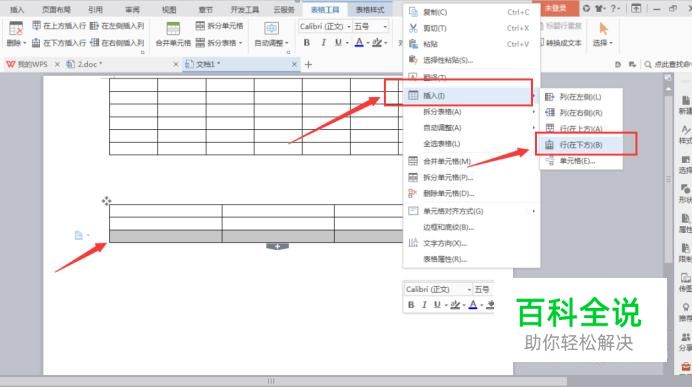Choose 删除单元格(D) in context menu
Image resolution: width=692 pixels, height=387 pixels.
point(470,193)
